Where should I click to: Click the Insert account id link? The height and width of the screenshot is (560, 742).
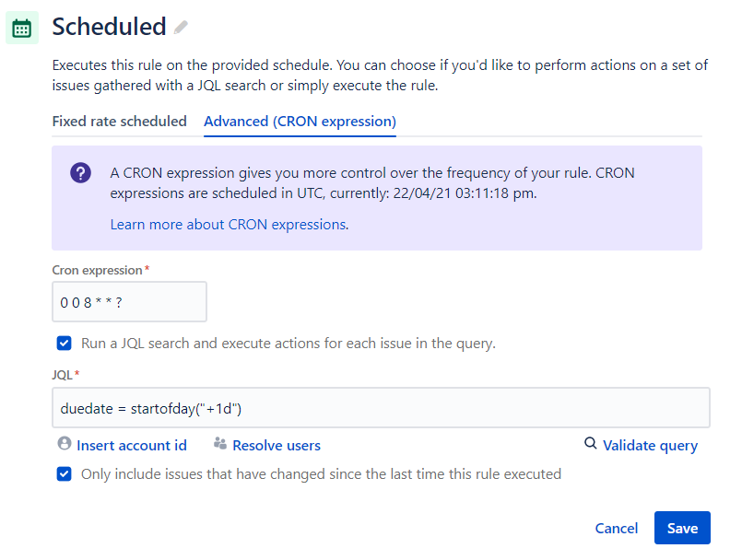132,446
